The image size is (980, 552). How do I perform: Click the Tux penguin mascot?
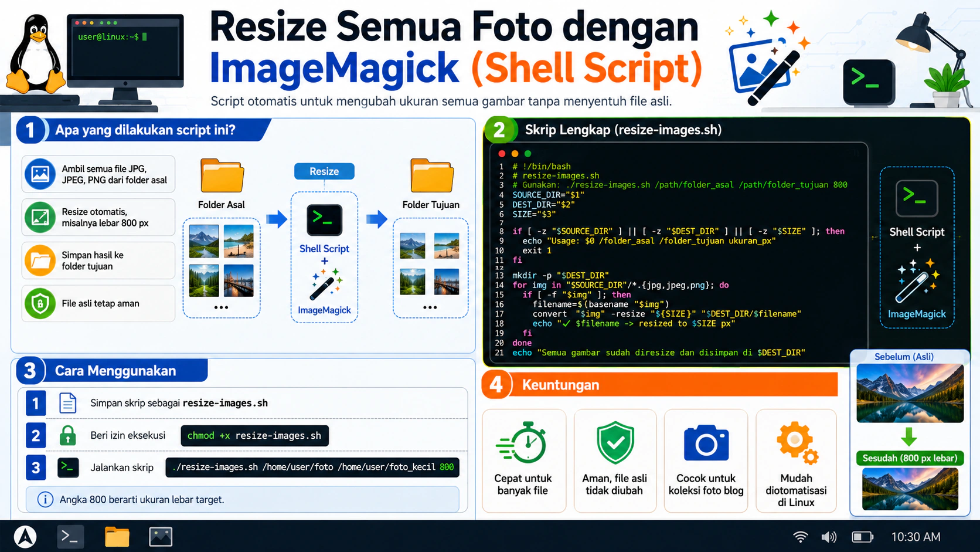[36, 54]
